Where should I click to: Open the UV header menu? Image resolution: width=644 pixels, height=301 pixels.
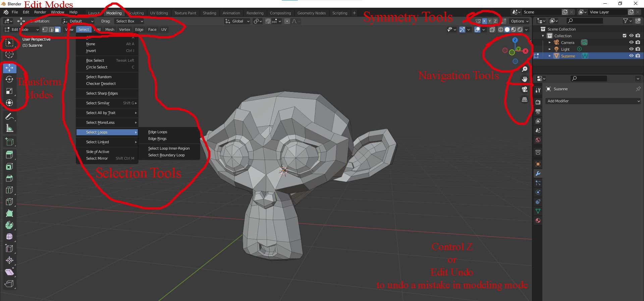tap(164, 30)
